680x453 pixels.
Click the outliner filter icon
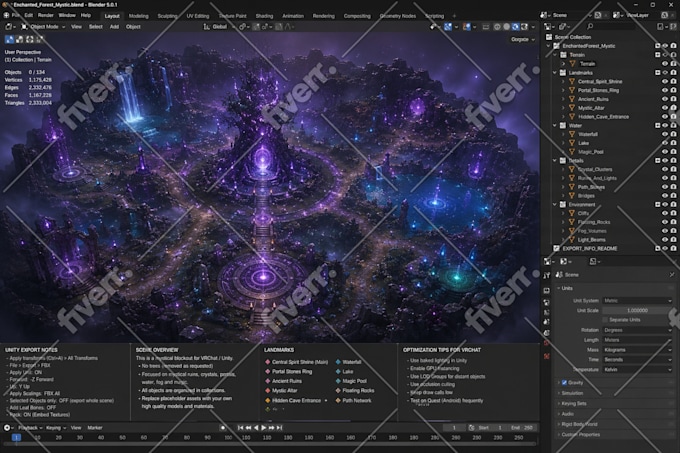pyautogui.click(x=660, y=27)
